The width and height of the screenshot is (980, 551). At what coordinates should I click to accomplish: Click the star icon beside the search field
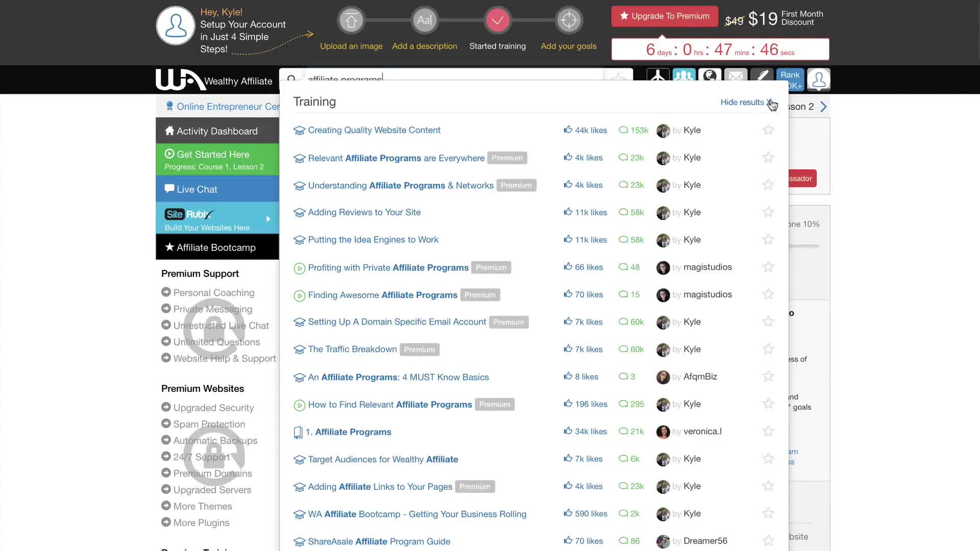point(618,78)
